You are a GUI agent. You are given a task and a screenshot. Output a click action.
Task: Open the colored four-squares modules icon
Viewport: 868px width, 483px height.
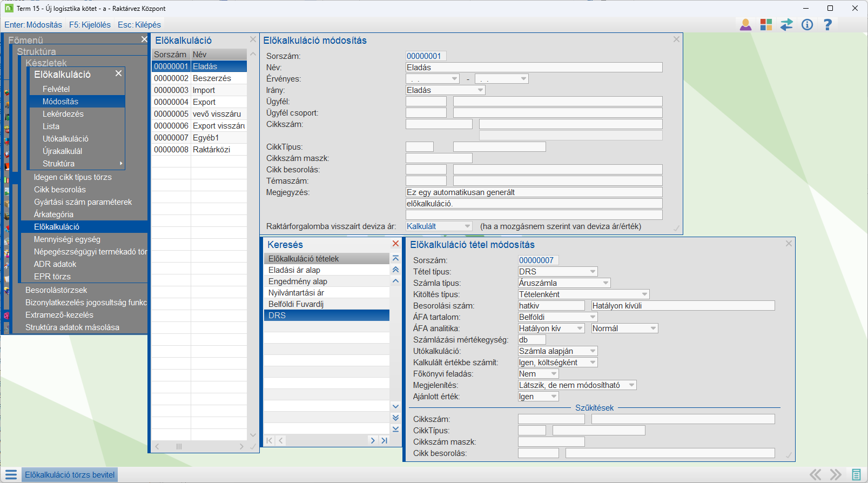pyautogui.click(x=766, y=25)
